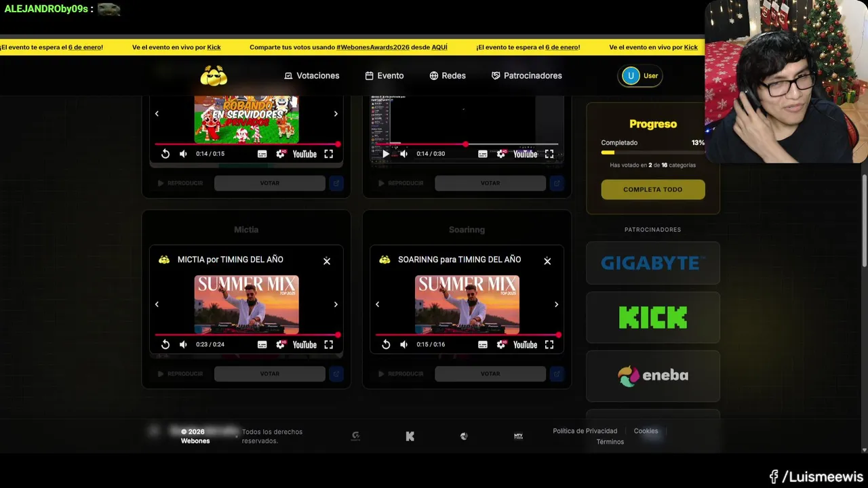Enter fullscreen on the 0:14 / 0:15 video
The height and width of the screenshot is (488, 868).
[329, 154]
